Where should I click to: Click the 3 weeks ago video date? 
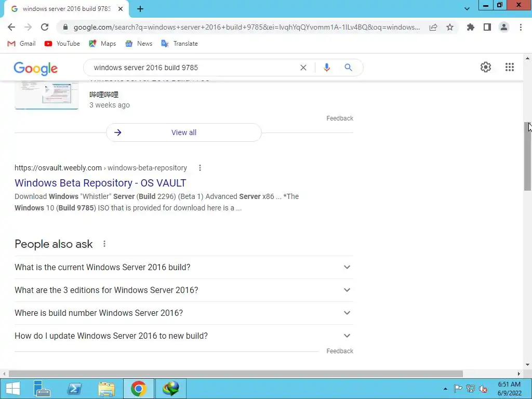pos(110,105)
